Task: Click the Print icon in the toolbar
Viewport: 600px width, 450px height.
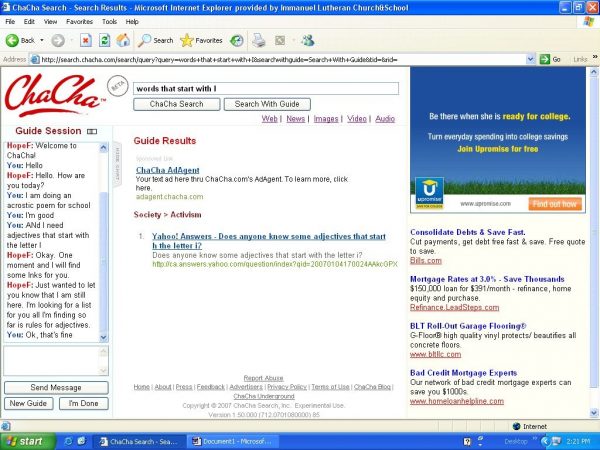Action: pyautogui.click(x=259, y=40)
